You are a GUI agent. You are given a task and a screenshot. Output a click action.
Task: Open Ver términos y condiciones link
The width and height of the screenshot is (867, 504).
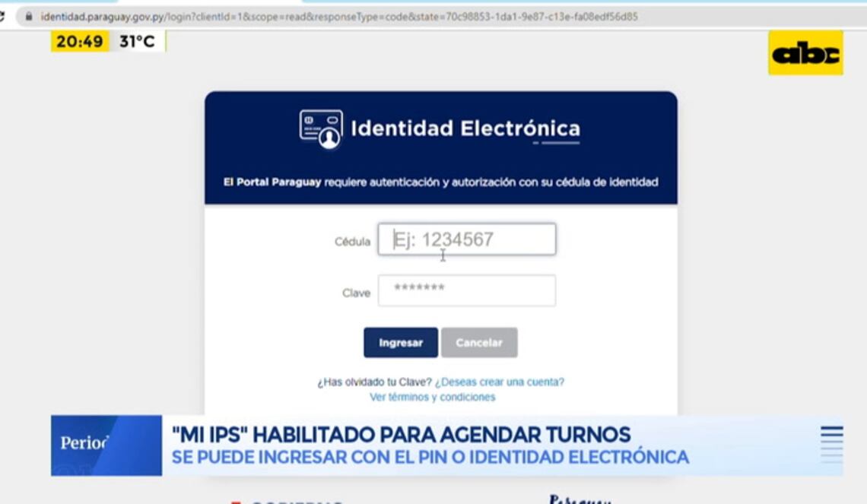point(433,397)
